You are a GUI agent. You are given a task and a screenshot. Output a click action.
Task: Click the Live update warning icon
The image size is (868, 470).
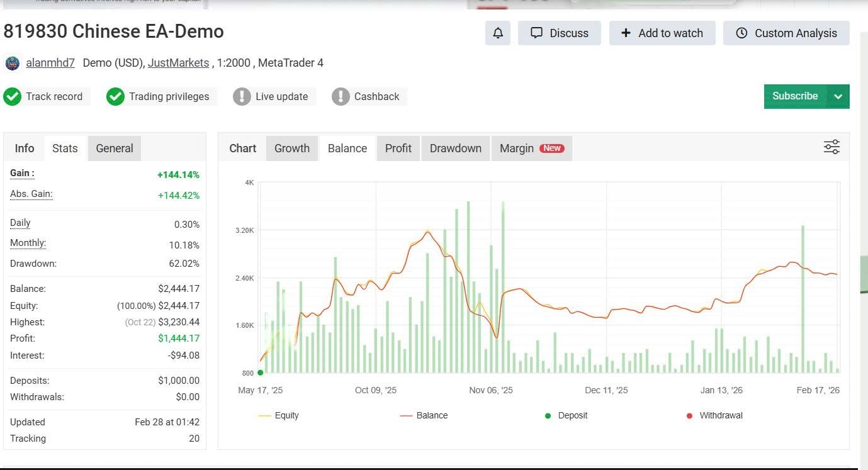pyautogui.click(x=242, y=96)
